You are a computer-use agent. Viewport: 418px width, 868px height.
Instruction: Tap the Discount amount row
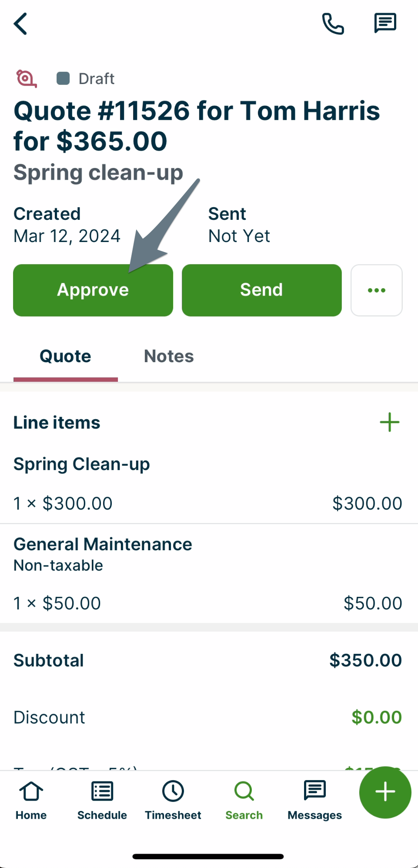pos(209,717)
